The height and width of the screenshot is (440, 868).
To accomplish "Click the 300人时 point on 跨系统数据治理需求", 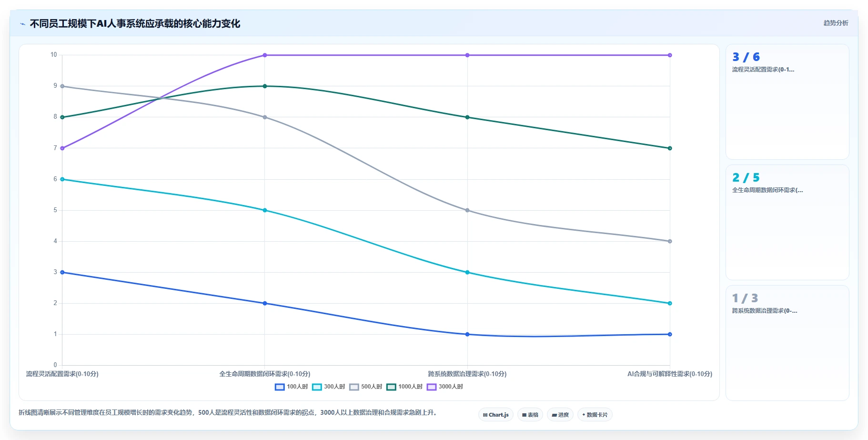I will point(467,272).
